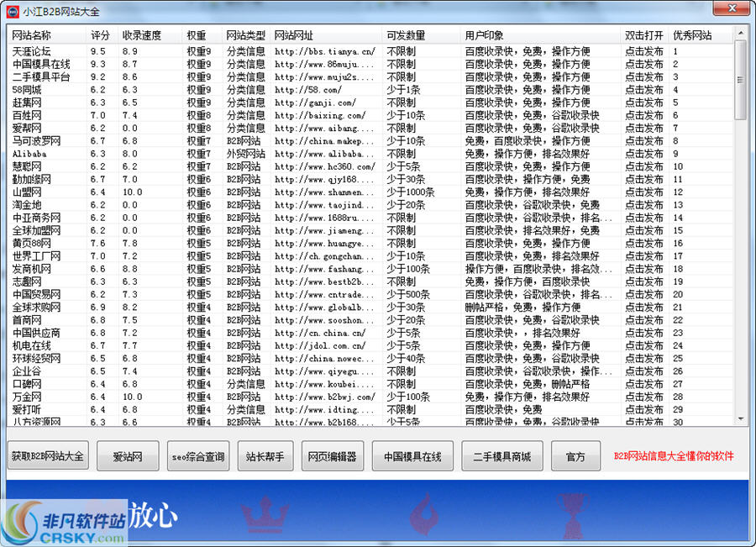
Task: Click the 获取B2B网站大全 button
Action: click(48, 455)
